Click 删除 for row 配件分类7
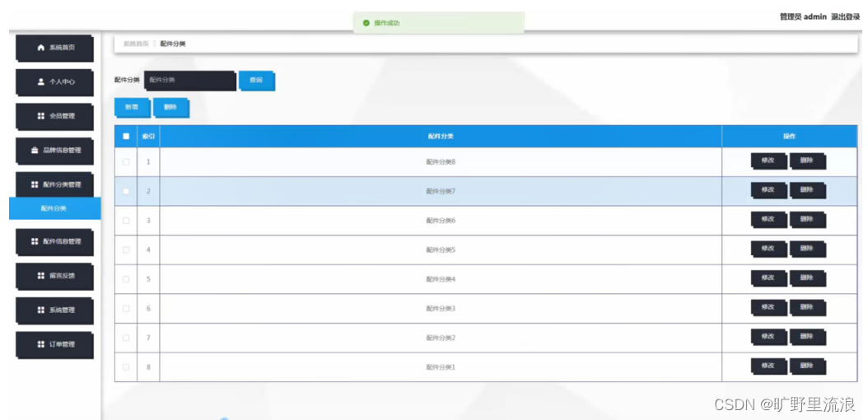This screenshot has height=420, width=868. pyautogui.click(x=808, y=190)
